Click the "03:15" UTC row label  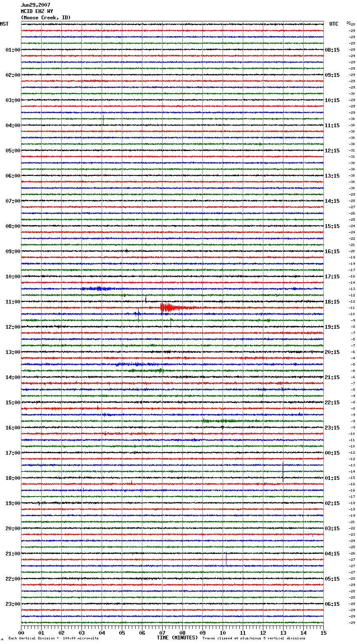tap(332, 529)
